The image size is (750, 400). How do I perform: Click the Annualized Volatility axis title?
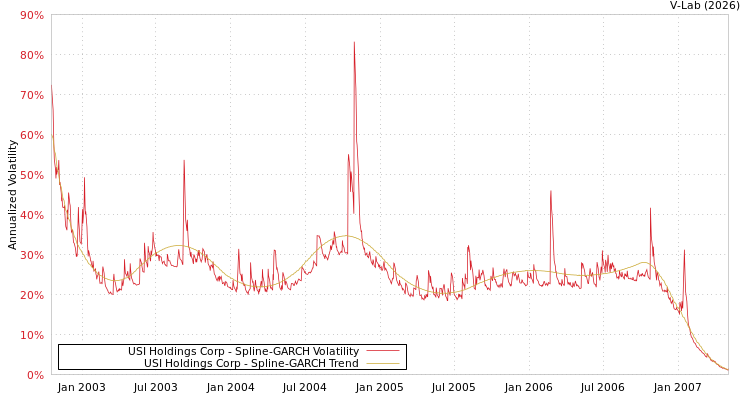click(12, 195)
